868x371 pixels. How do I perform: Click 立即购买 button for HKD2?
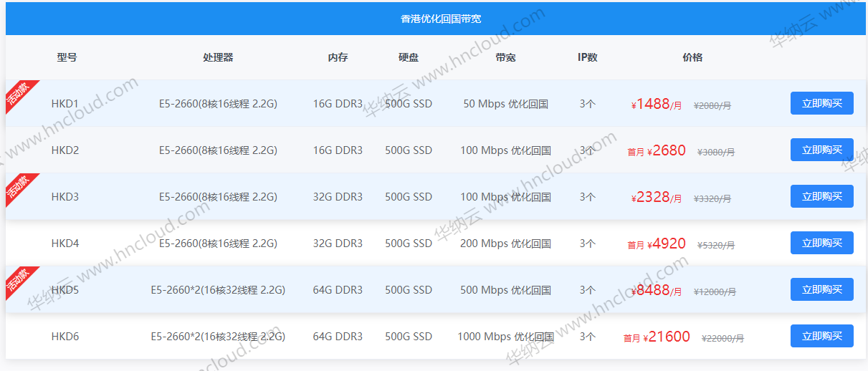(x=821, y=150)
